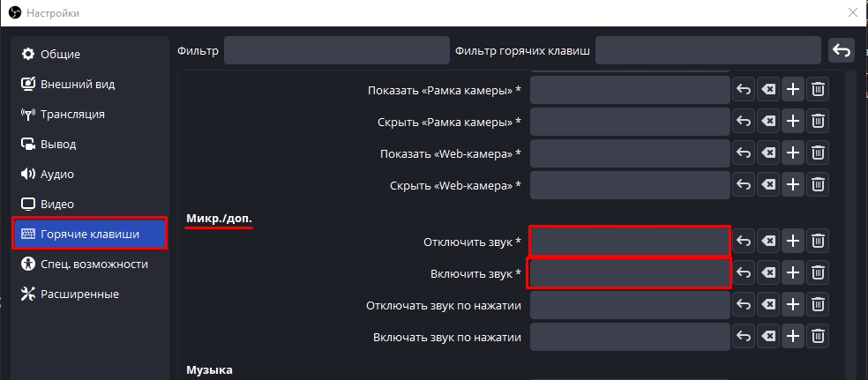The image size is (868, 380).
Task: Close the Настройки window
Action: (852, 12)
